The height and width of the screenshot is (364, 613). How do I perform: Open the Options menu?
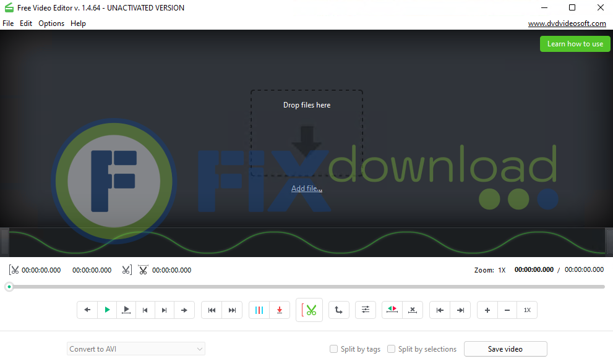pyautogui.click(x=51, y=23)
